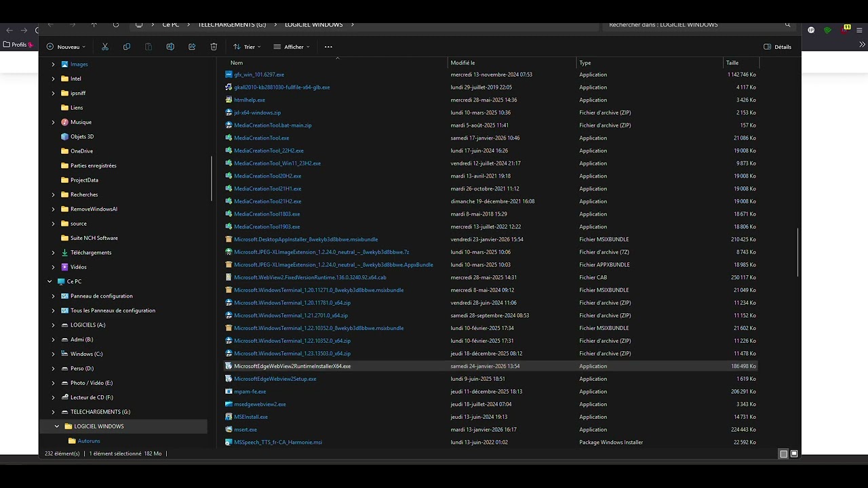Screen dimensions: 868x488
Task: Expand the Téléchargements folder in sidebar
Action: pyautogui.click(x=54, y=253)
